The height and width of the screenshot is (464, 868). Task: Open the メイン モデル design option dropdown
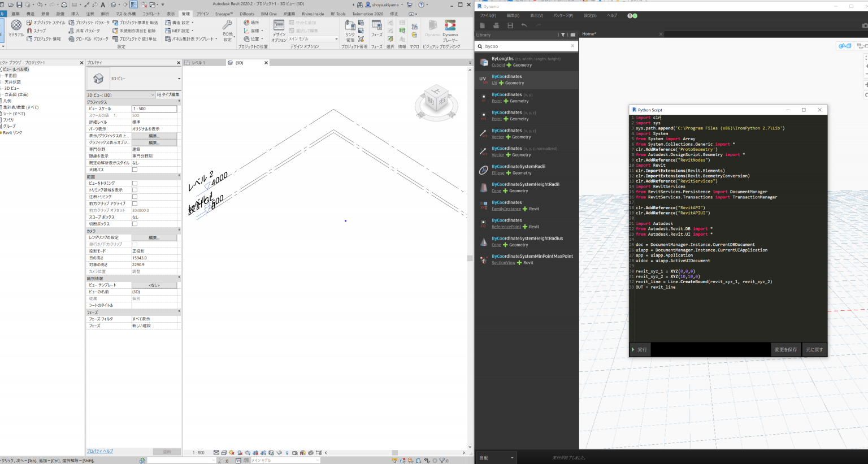[314, 39]
